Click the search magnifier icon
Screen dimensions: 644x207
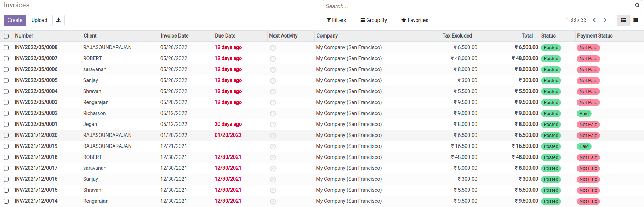pos(637,5)
